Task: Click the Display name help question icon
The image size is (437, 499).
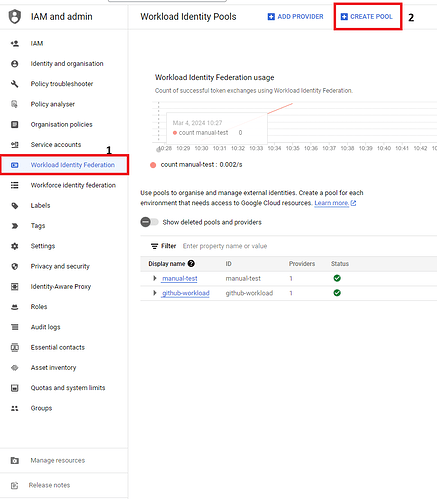Action: (191, 264)
